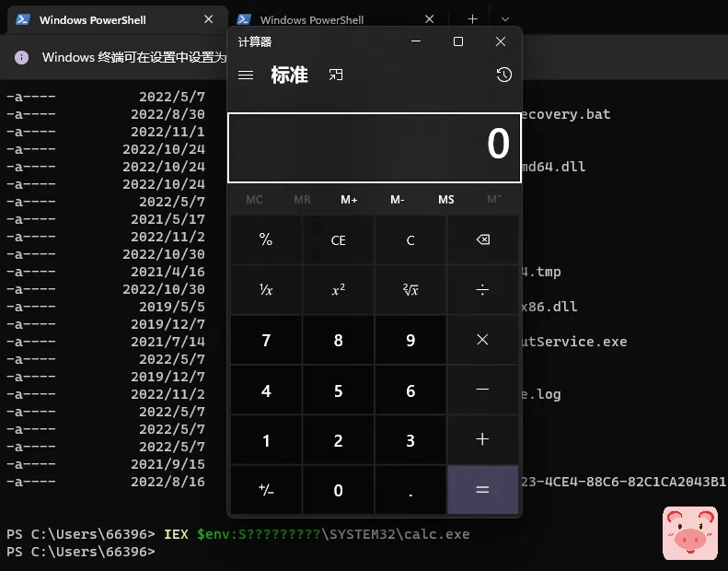Click the plus operator key
The height and width of the screenshot is (571, 728).
(x=483, y=439)
